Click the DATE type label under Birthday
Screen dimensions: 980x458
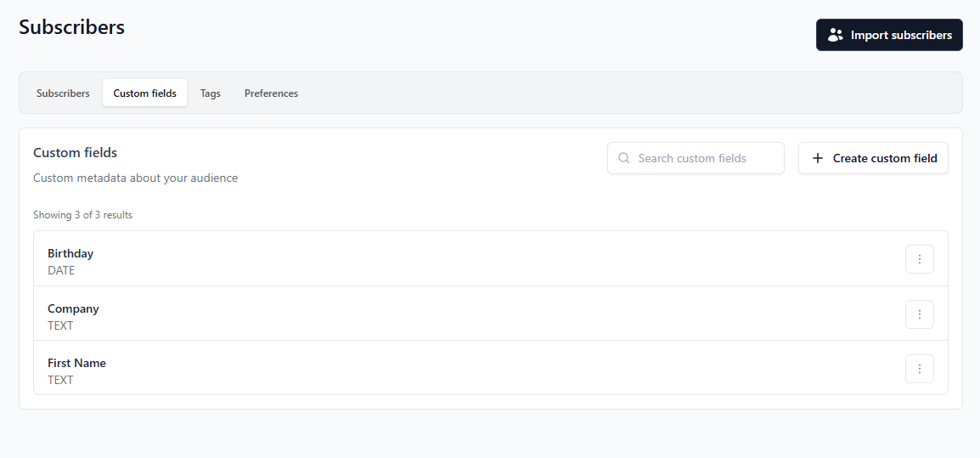click(61, 271)
